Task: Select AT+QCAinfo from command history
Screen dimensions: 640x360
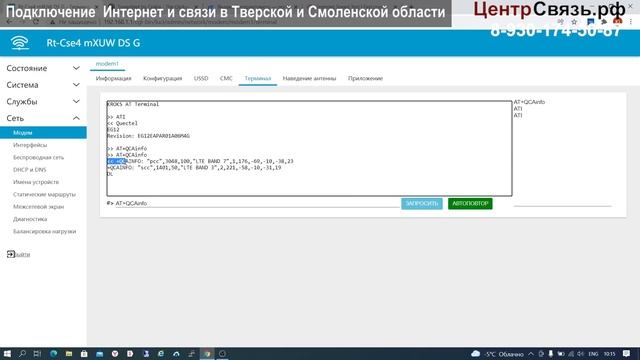Action: (529, 102)
